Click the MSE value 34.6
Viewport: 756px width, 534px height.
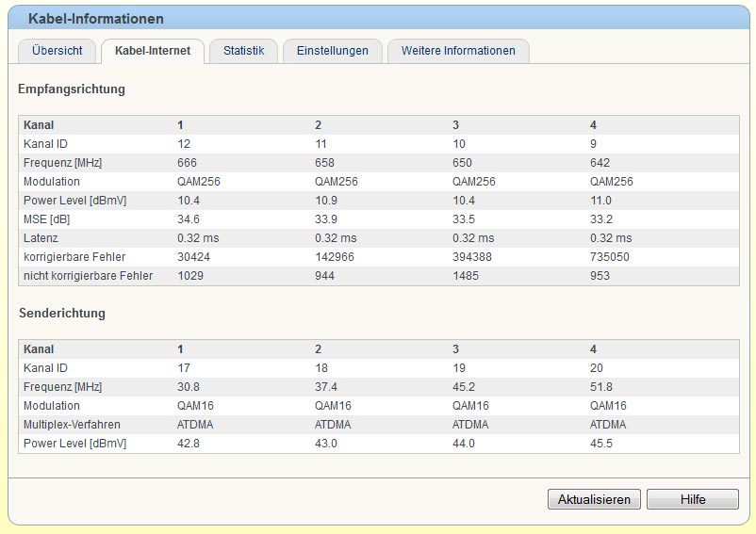(189, 219)
